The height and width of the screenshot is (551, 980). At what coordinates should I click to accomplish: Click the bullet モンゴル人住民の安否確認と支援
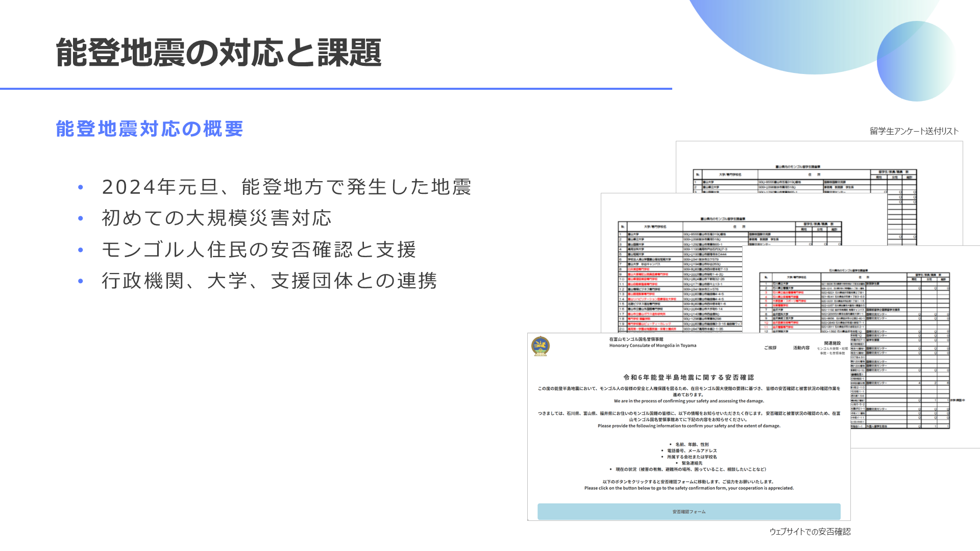pyautogui.click(x=259, y=250)
